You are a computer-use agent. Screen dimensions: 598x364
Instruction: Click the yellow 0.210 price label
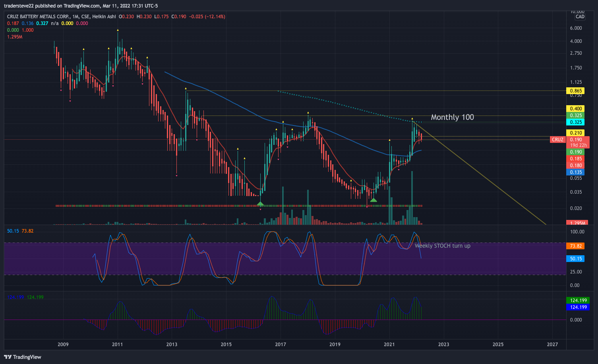(x=576, y=133)
